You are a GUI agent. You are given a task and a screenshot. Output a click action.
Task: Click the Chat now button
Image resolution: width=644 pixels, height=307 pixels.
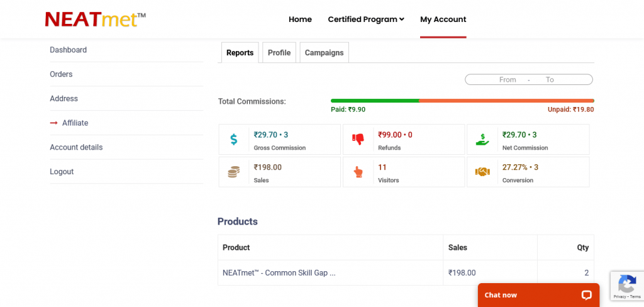[538, 295]
